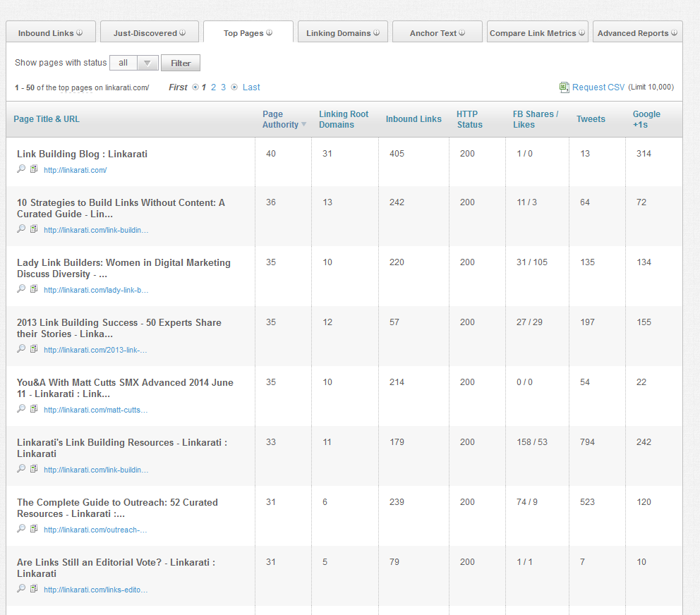The height and width of the screenshot is (615, 700).
Task: Click magnifier icon under Editorial Vote row
Action: click(21, 589)
